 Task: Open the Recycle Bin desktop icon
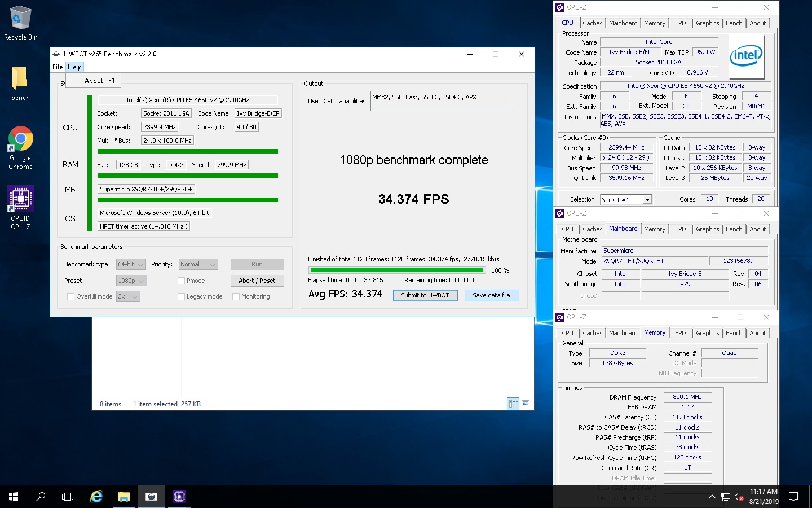coord(20,23)
